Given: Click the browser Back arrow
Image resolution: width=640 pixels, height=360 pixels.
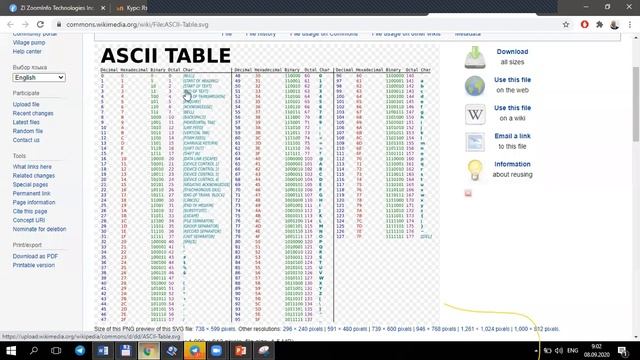Looking at the screenshot, I should point(11,24).
